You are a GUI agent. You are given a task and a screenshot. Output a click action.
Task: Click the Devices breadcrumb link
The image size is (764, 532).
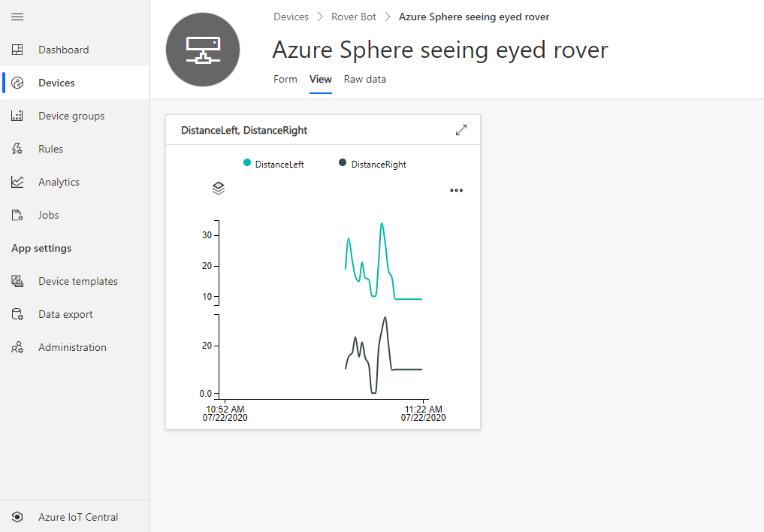coord(291,17)
